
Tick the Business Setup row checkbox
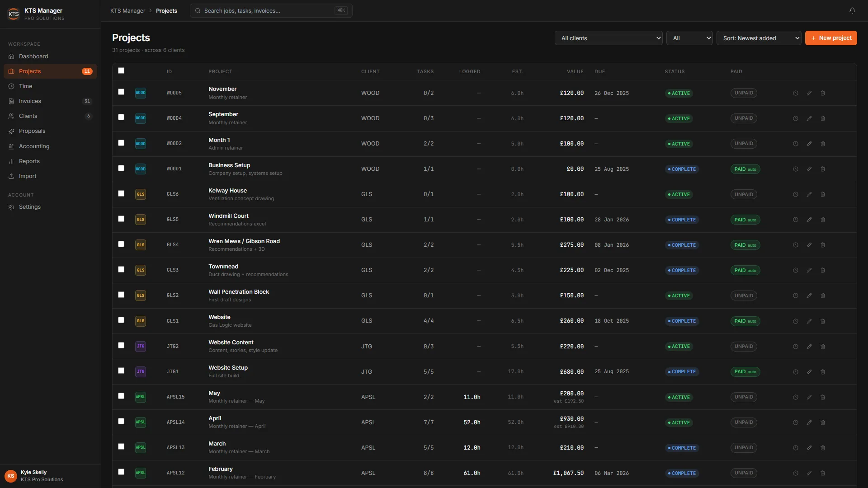(x=121, y=168)
